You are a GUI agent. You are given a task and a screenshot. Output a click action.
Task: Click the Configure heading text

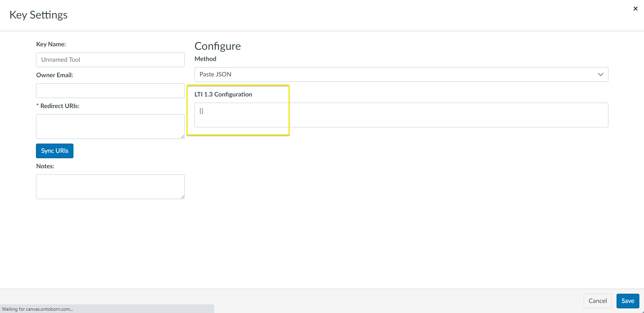click(x=218, y=46)
